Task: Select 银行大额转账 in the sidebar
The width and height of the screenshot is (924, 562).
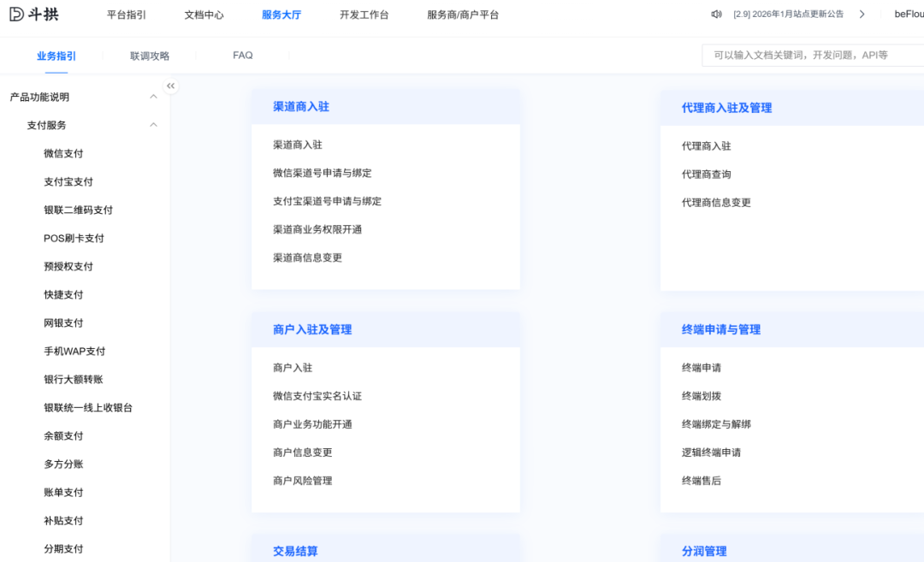Action: pos(74,380)
